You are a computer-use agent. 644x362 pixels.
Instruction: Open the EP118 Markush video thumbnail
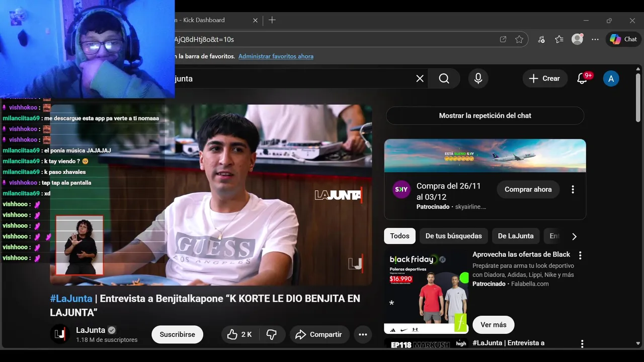[x=426, y=343]
